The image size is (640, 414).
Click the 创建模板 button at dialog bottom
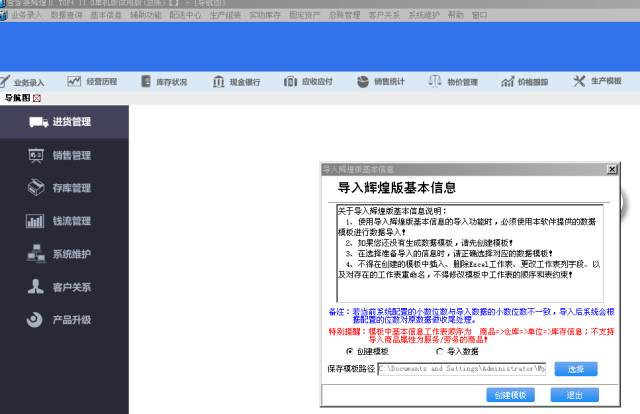[x=510, y=395]
